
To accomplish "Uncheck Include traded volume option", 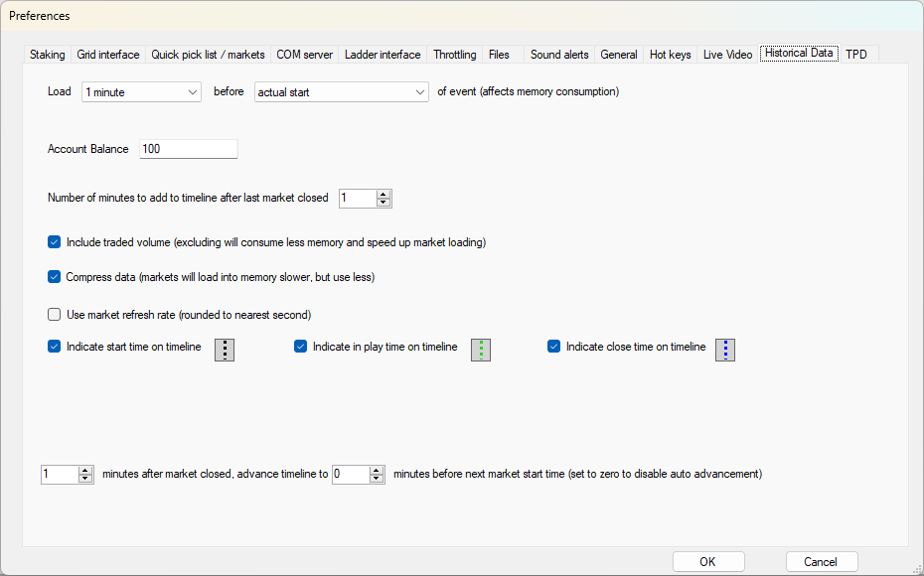I will coord(55,242).
